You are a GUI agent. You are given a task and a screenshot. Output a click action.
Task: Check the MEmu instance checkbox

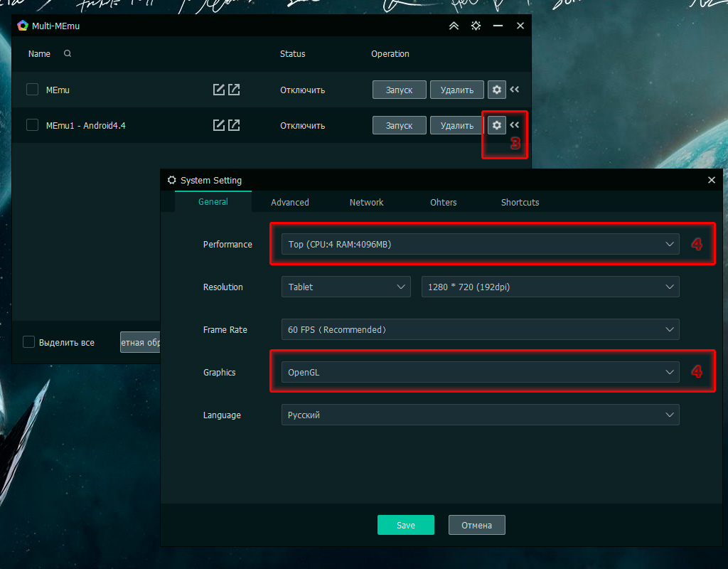pyautogui.click(x=32, y=89)
